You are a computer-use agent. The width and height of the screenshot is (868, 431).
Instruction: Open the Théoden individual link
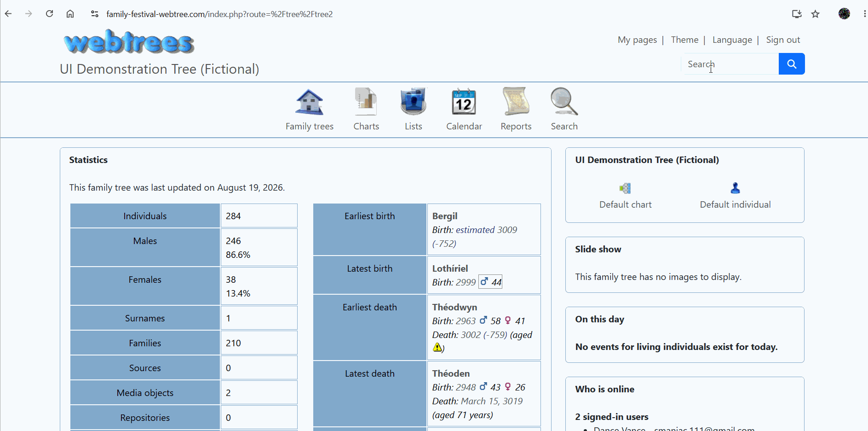click(x=451, y=373)
